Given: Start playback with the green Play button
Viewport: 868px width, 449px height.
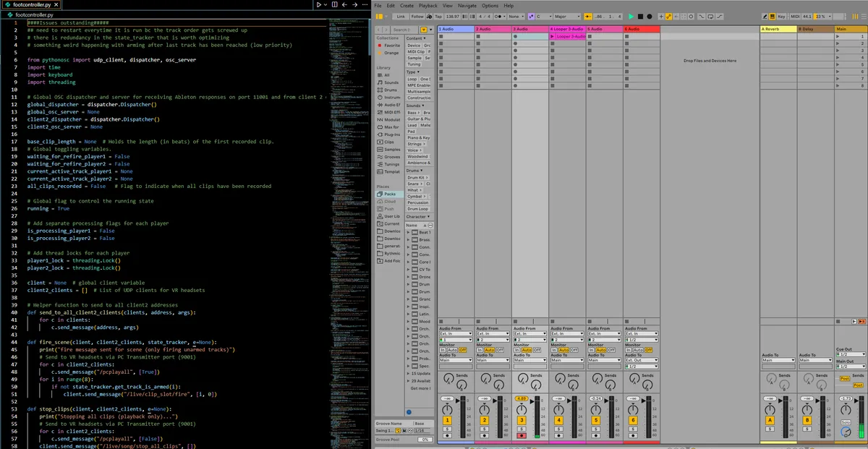Looking at the screenshot, I should [x=631, y=16].
